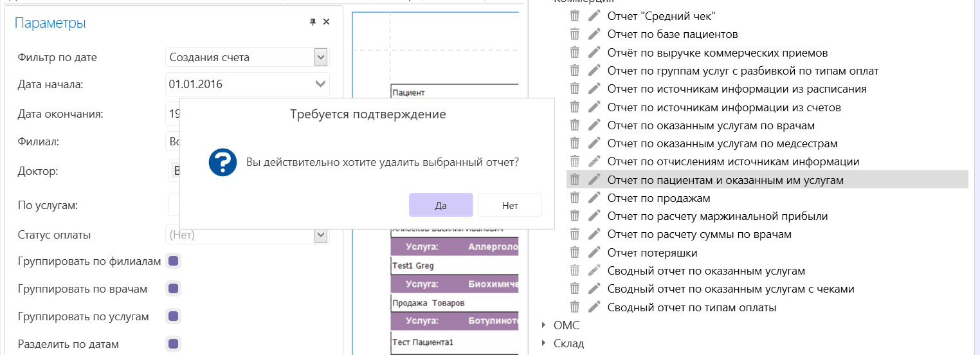
Task: Trash icon for Отчет по базе пациентов
Action: [575, 34]
